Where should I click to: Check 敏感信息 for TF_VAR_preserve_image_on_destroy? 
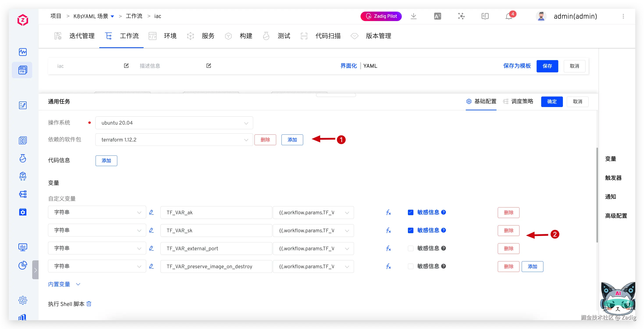pyautogui.click(x=411, y=266)
